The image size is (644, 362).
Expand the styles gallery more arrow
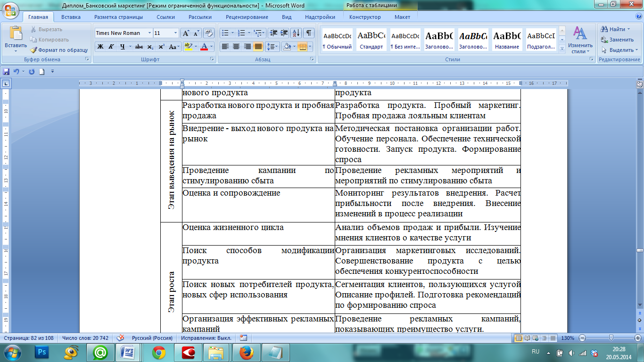pyautogui.click(x=561, y=48)
